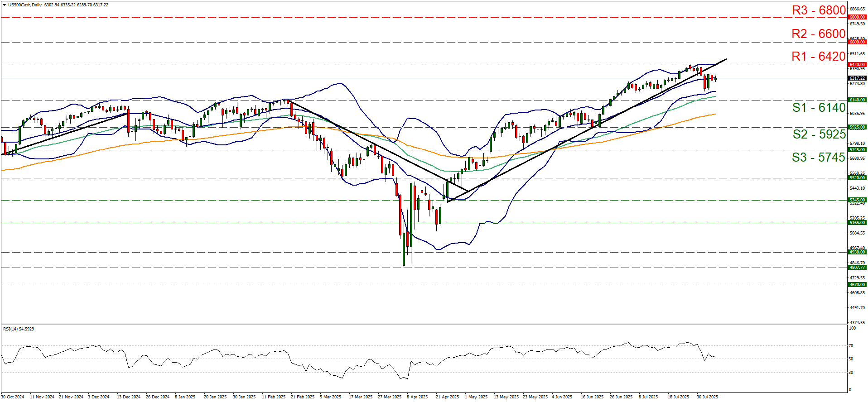868x402 pixels.
Task: Select the S1 - 6140 support label
Action: [819, 108]
